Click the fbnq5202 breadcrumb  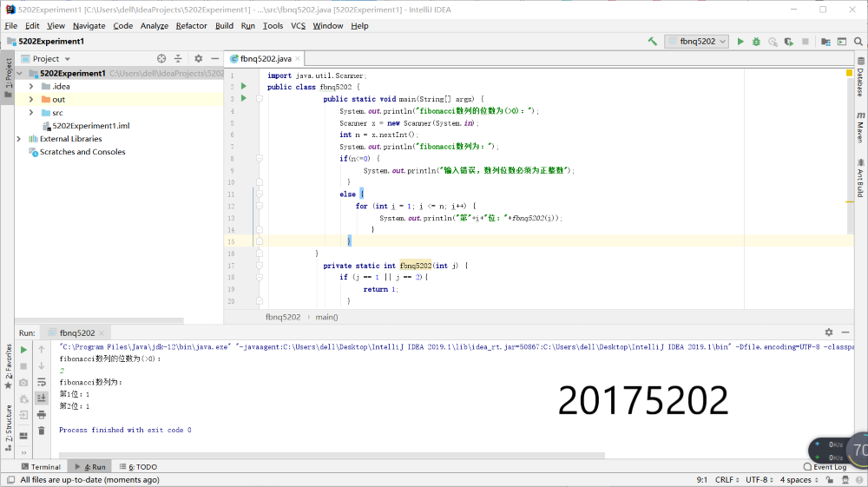(x=283, y=317)
